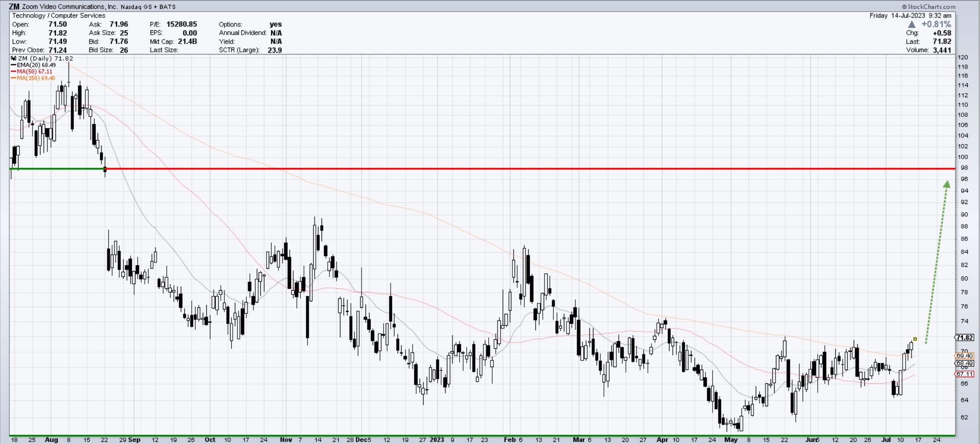Viewport: 980px width, 444px height.
Task: Click the Feb label on the date axis
Action: tap(509, 440)
